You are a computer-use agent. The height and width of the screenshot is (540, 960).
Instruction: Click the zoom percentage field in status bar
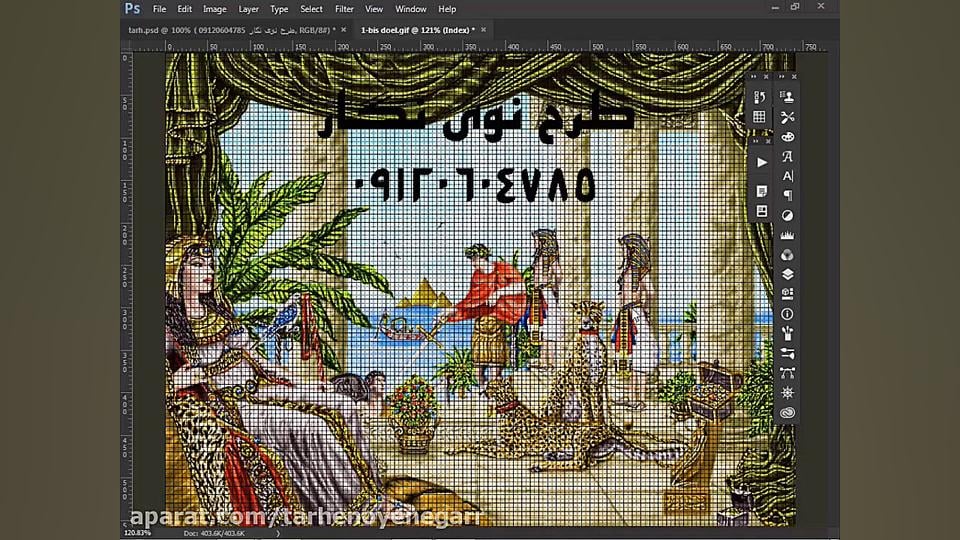[136, 533]
